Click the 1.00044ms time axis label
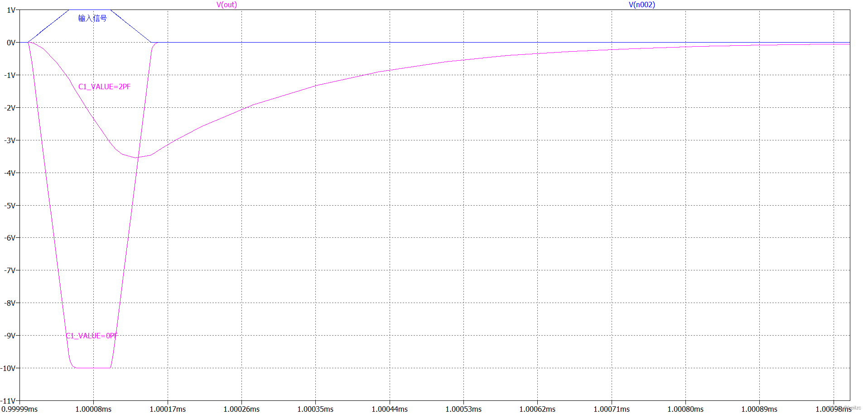This screenshot has width=868, height=414. [390, 409]
